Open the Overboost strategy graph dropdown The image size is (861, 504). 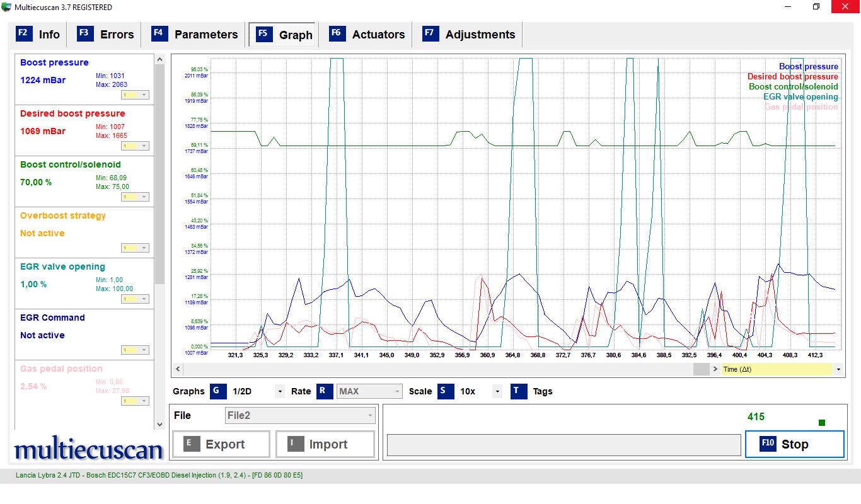coord(135,248)
